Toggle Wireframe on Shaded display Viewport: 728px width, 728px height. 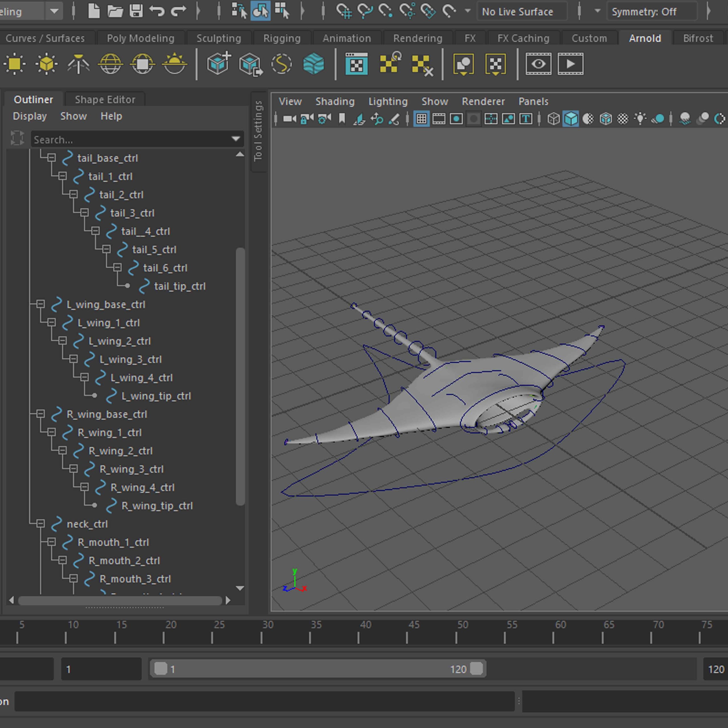605,119
